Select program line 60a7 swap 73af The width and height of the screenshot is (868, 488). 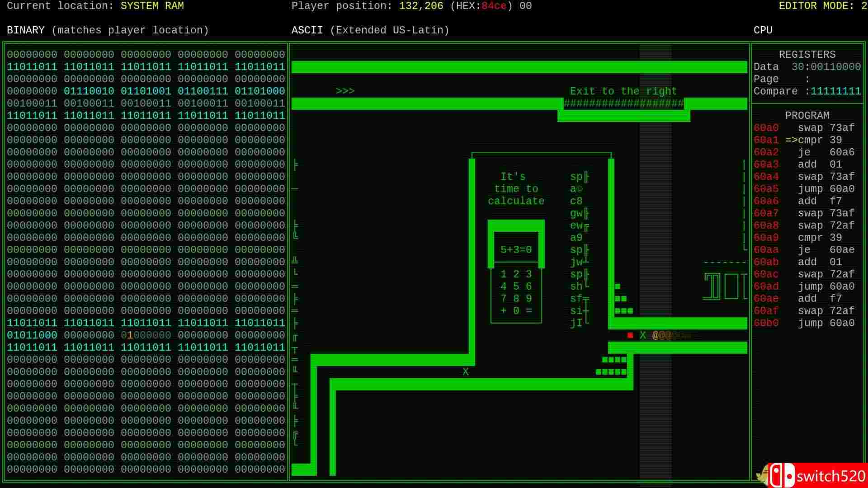tap(804, 213)
